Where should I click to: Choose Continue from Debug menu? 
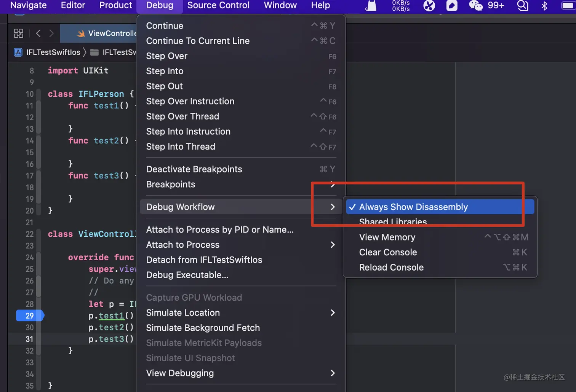click(x=241, y=25)
